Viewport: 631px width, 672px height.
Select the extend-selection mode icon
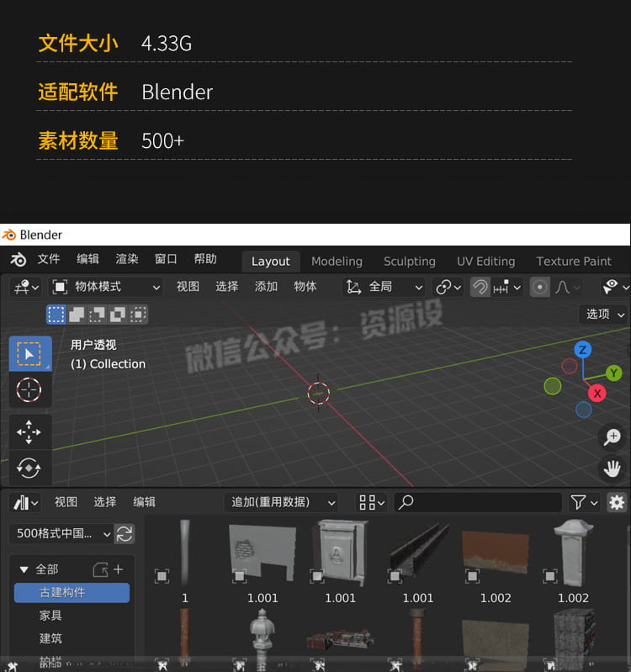[x=77, y=315]
